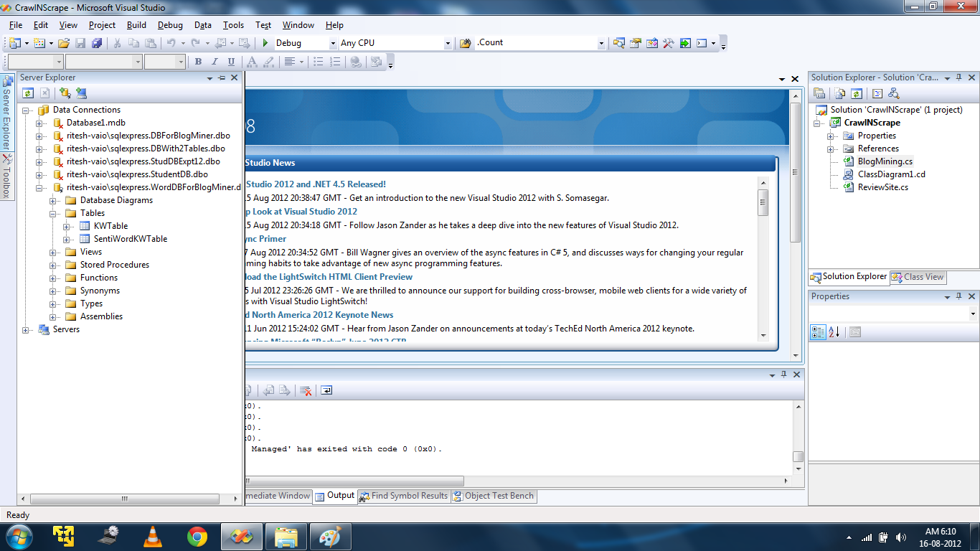Open the Object Browser toolbar icon
This screenshot has height=551, width=980.
(651, 43)
